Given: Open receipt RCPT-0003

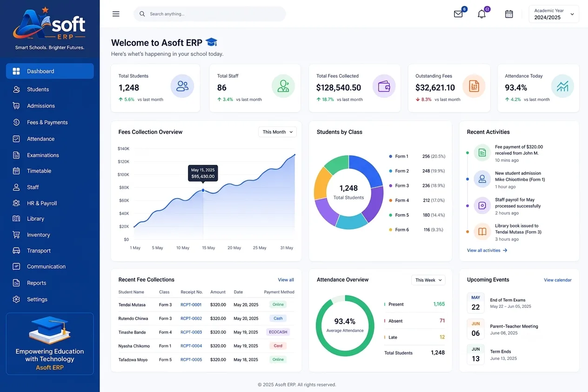Looking at the screenshot, I should (191, 332).
